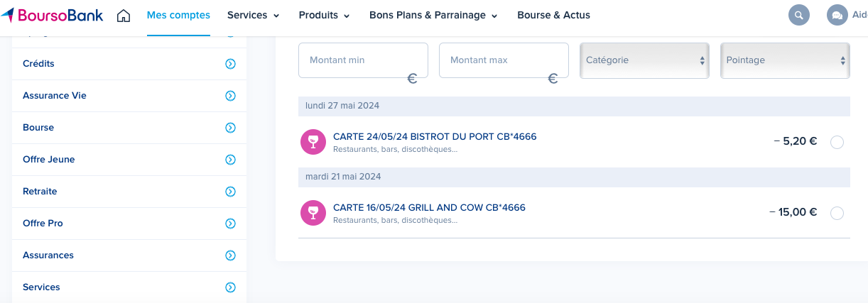868x303 pixels.
Task: Open the Pointage dropdown filter
Action: pos(785,60)
